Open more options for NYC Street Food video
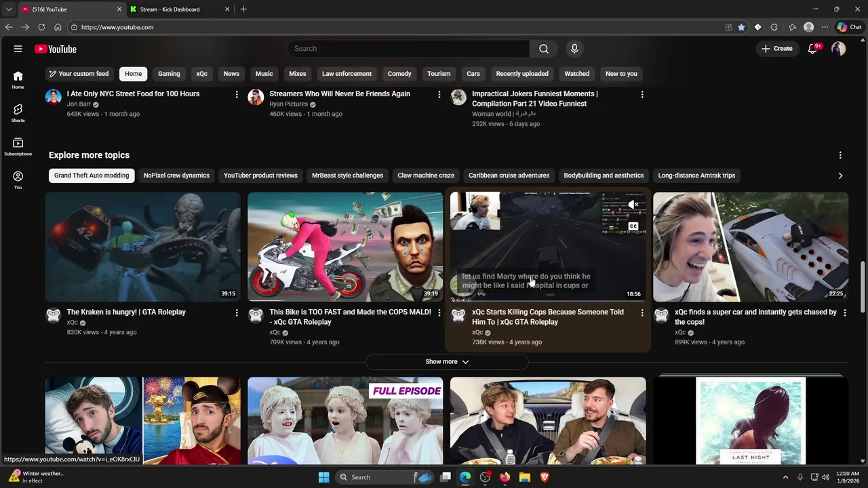868x488 pixels. tap(237, 94)
